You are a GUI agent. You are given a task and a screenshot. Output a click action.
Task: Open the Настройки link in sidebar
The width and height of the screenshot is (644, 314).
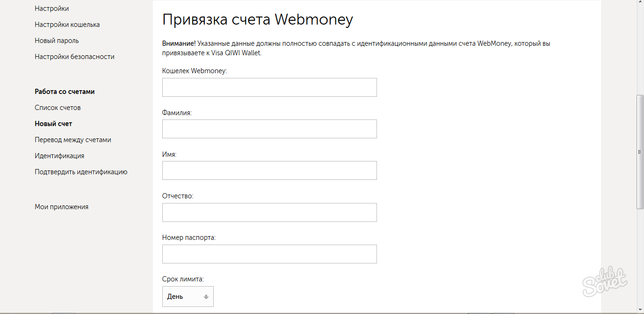(x=51, y=8)
